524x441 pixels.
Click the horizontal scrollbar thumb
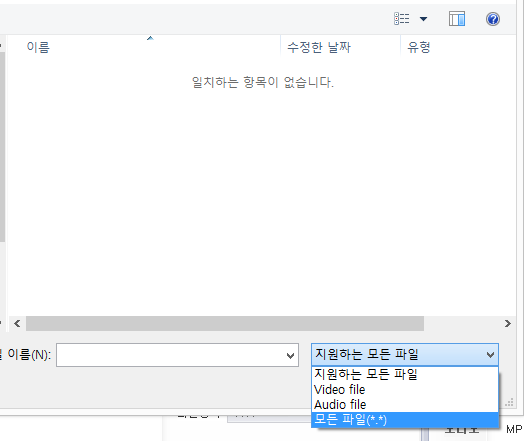(x=225, y=323)
